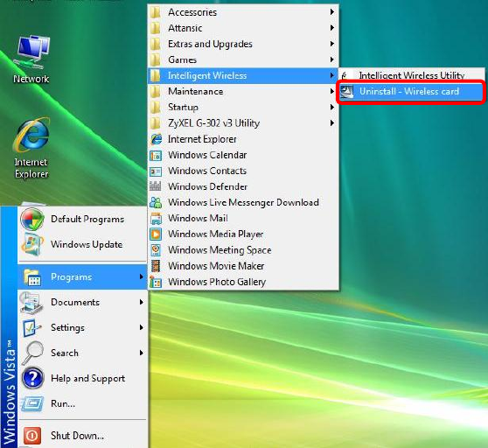Click the Shut Down... label

[77, 436]
